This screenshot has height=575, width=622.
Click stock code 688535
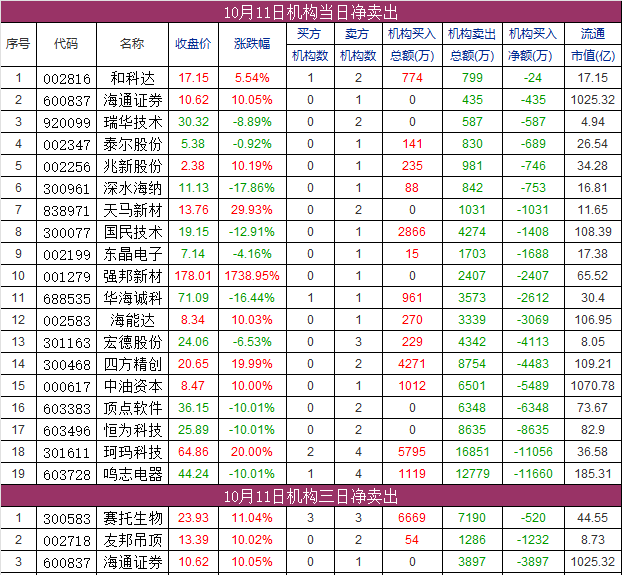[67, 299]
